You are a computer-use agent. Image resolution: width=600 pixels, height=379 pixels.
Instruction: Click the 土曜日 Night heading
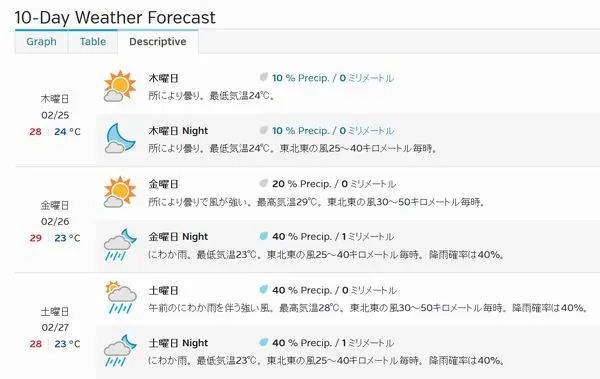178,343
